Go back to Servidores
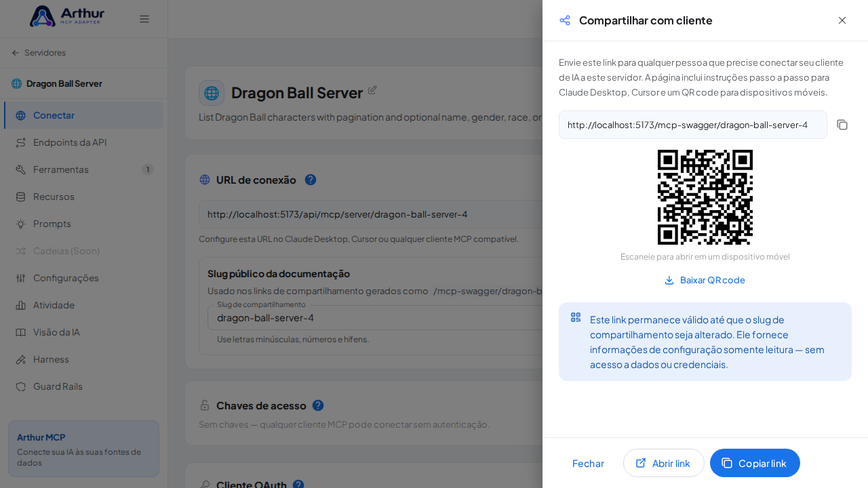Viewport: 868px width, 488px height. click(x=39, y=53)
